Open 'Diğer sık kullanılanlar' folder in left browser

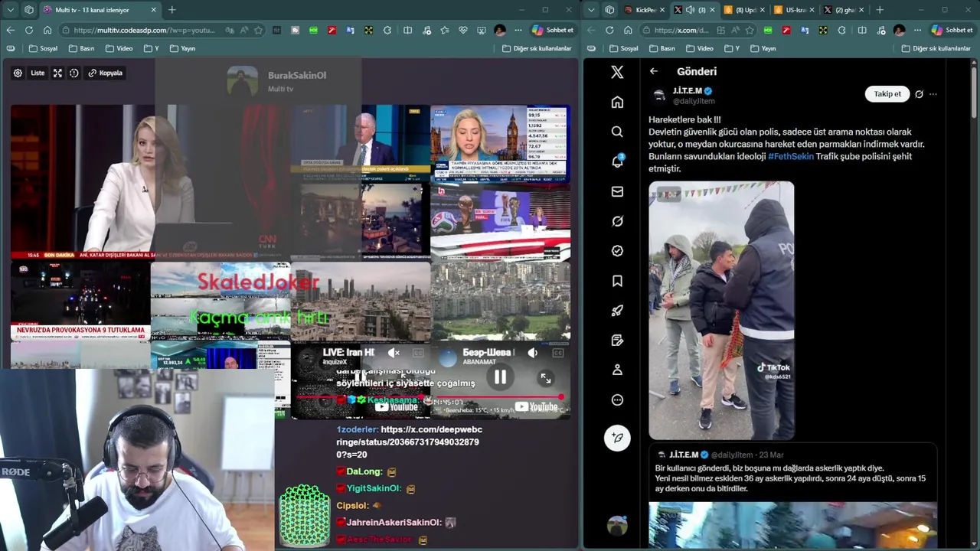(537, 48)
